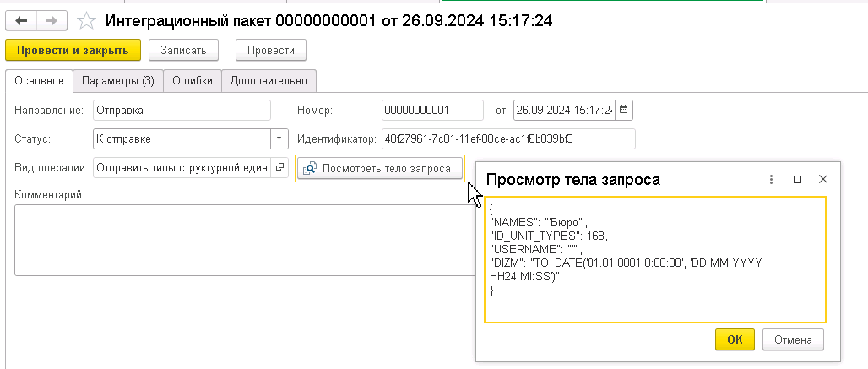Select the Дополнительно tab
This screenshot has height=369, width=868.
(269, 80)
